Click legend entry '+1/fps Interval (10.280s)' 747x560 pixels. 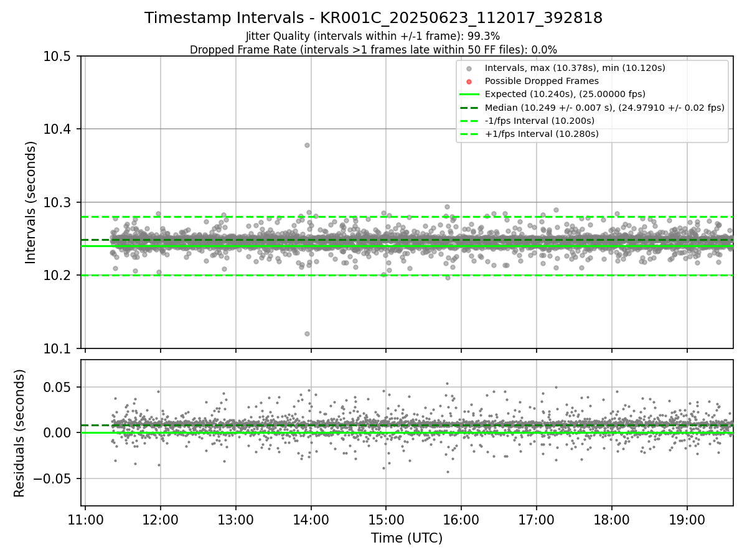point(542,134)
